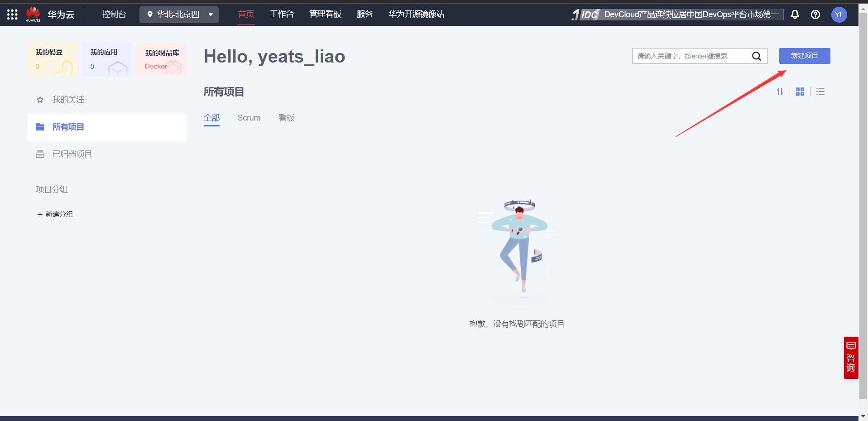Image resolution: width=868 pixels, height=421 pixels.
Task: Open the help icon
Action: tap(815, 15)
